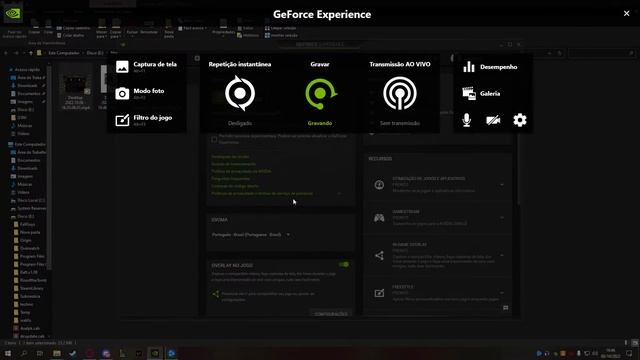
Task: Click the feedback chat icon at bottom right
Action: click(x=506, y=308)
